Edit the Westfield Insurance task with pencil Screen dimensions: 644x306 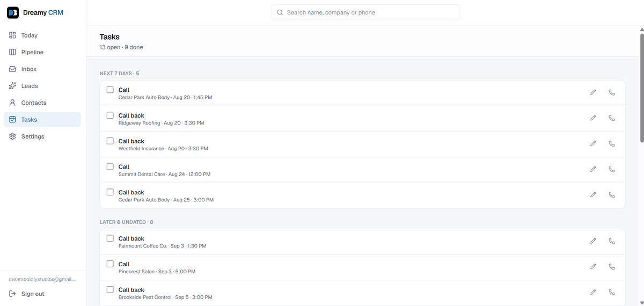pyautogui.click(x=593, y=143)
